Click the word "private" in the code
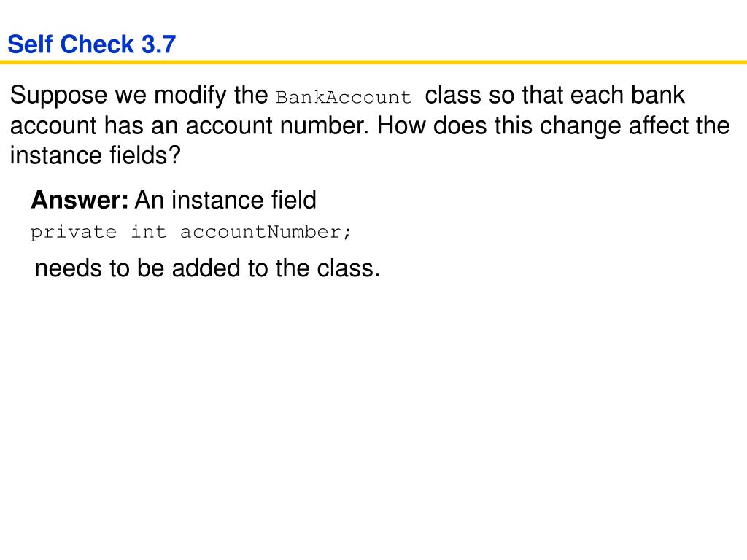The width and height of the screenshot is (747, 560). [x=74, y=233]
